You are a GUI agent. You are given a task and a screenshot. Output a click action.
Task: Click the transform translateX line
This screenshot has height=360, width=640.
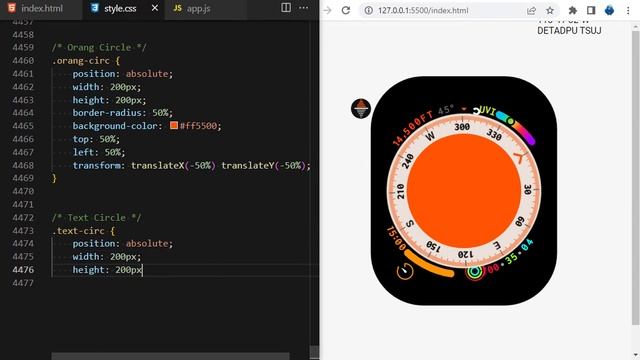tap(191, 165)
